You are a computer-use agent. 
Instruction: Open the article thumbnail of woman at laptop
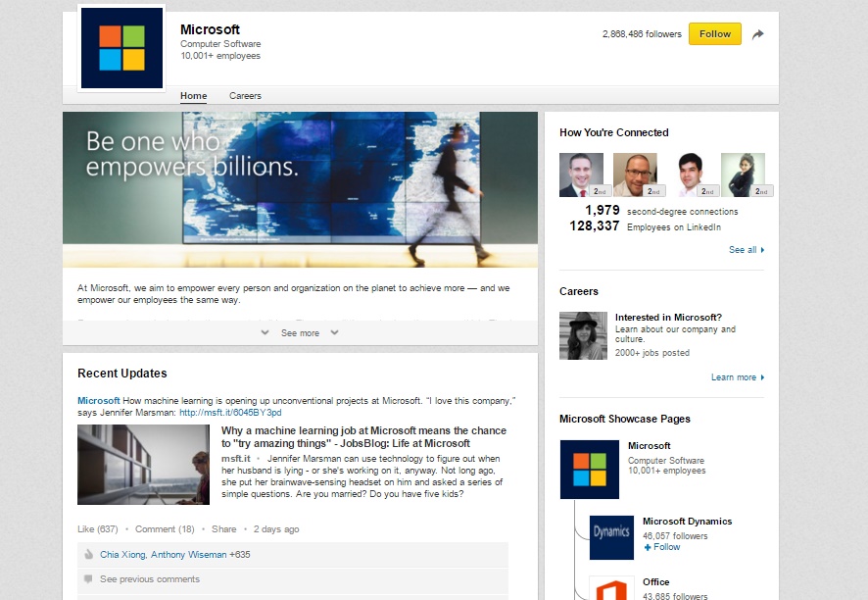coord(143,465)
